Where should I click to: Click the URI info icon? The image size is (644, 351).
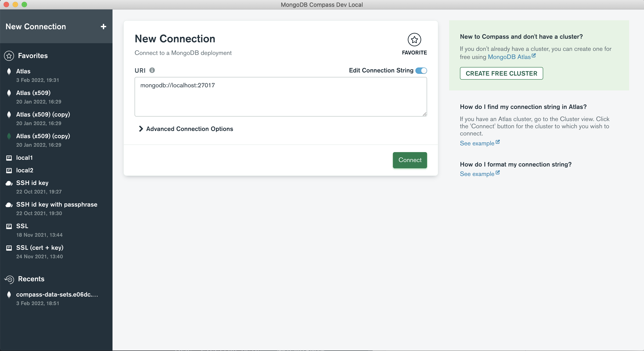(152, 70)
